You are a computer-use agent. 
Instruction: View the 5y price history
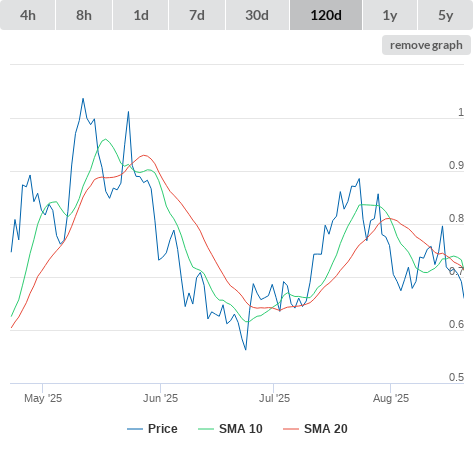(x=445, y=15)
